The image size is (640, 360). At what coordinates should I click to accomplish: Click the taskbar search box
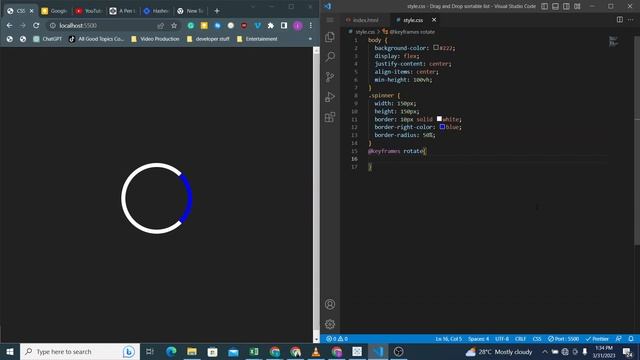coord(80,351)
